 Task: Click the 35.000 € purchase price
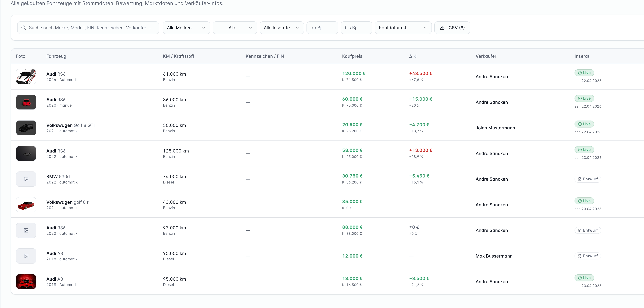click(352, 202)
